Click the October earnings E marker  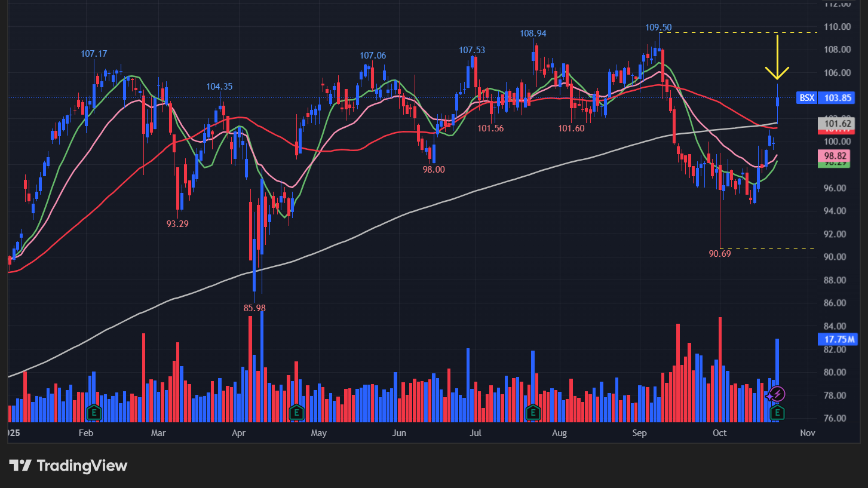click(777, 412)
